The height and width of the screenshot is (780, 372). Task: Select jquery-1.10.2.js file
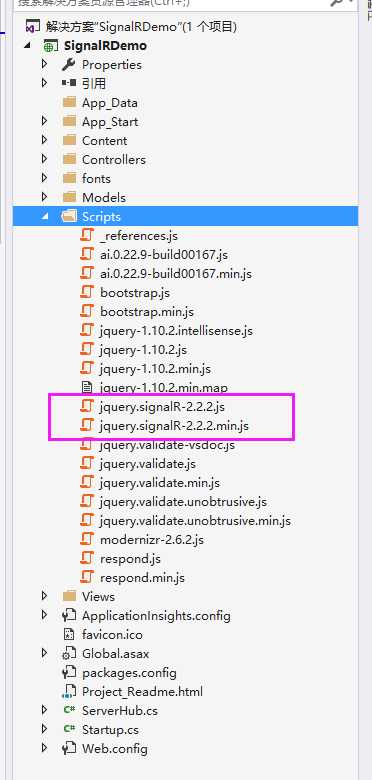click(x=143, y=350)
